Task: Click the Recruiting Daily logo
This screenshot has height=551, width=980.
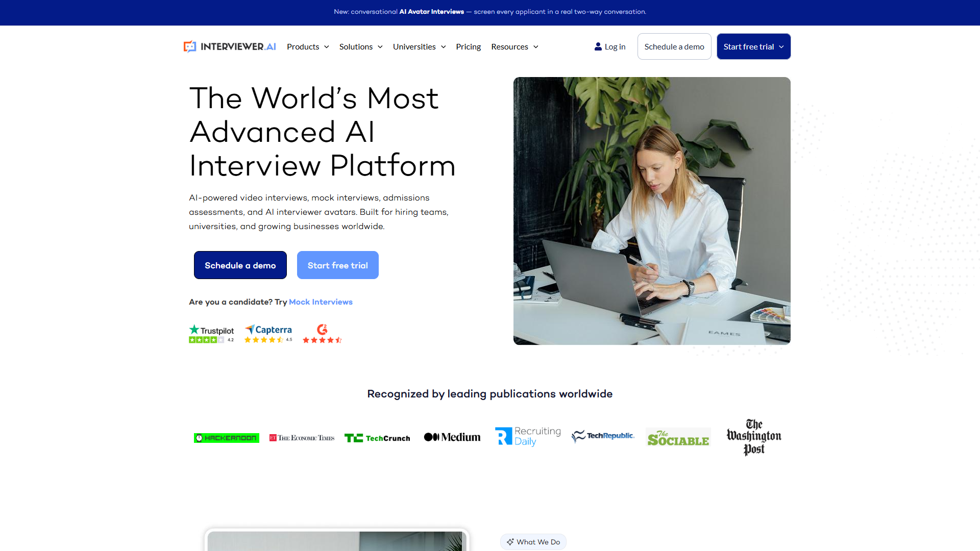Action: [x=528, y=436]
